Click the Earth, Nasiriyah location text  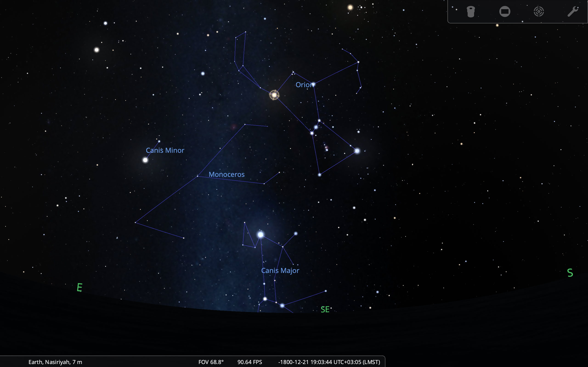pos(55,362)
